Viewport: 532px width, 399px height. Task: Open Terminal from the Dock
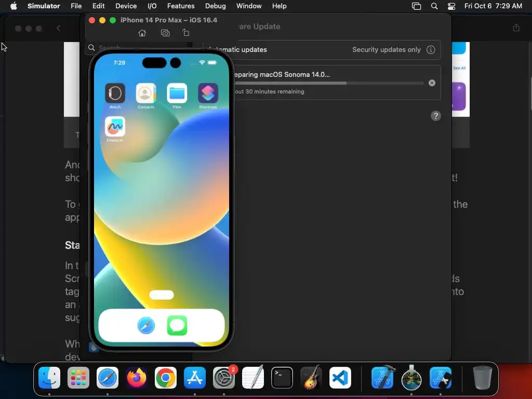[x=282, y=378]
